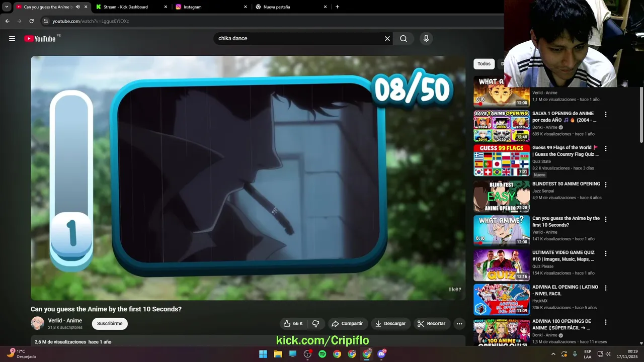
Task: Open a new browser tab with the plus
Action: pyautogui.click(x=337, y=7)
